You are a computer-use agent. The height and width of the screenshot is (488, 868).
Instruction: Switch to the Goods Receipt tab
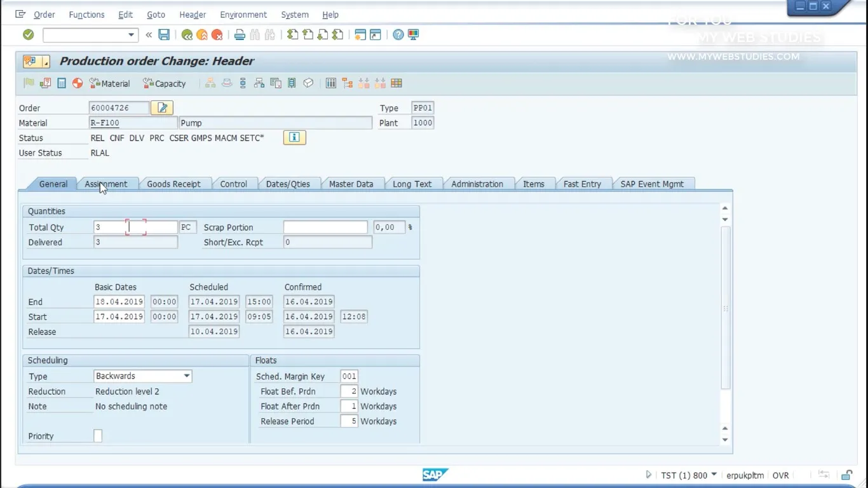click(x=173, y=184)
